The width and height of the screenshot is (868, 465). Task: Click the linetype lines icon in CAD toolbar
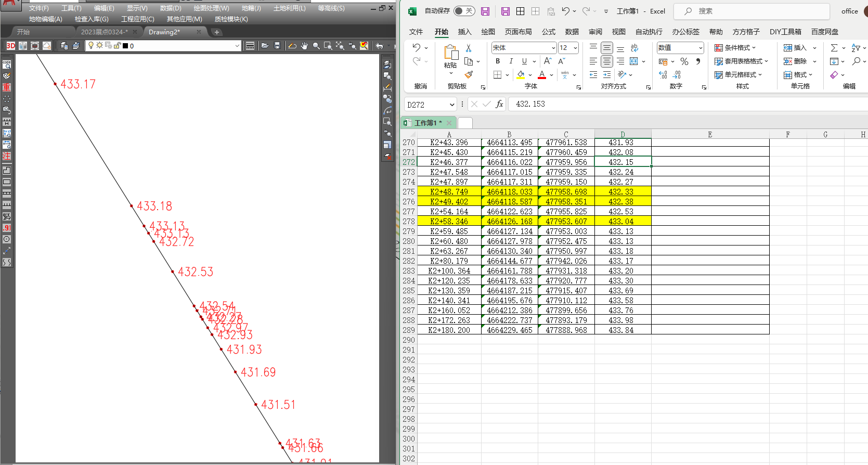click(x=250, y=46)
